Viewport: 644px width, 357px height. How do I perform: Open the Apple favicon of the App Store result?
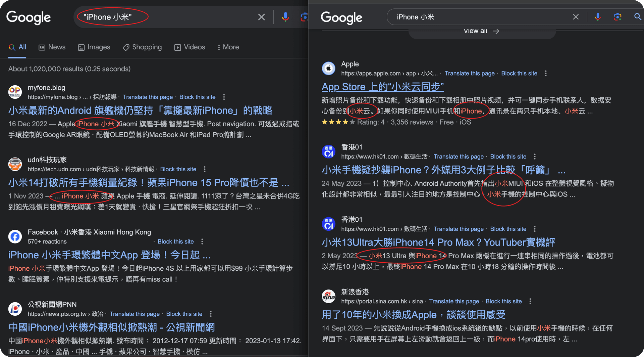click(x=329, y=68)
